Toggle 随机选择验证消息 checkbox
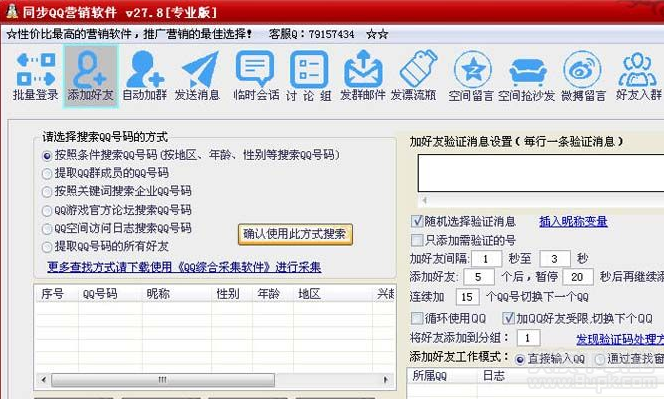The width and height of the screenshot is (664, 399). tap(417, 221)
